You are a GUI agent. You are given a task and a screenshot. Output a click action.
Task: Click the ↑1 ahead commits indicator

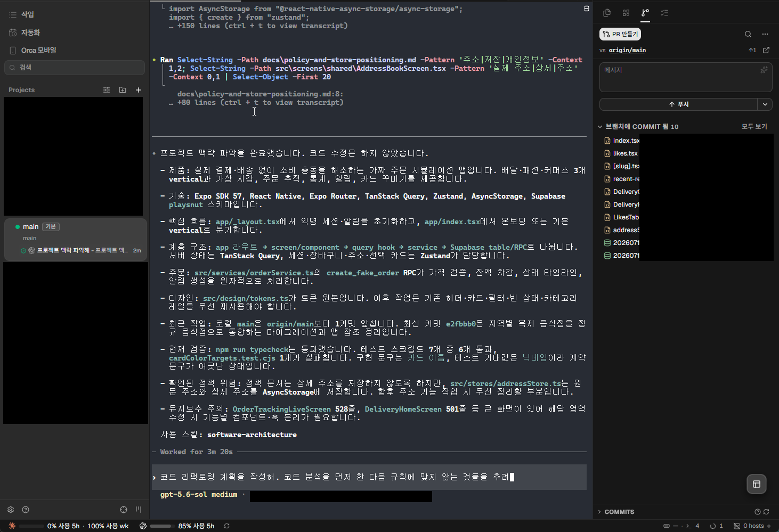pos(752,50)
